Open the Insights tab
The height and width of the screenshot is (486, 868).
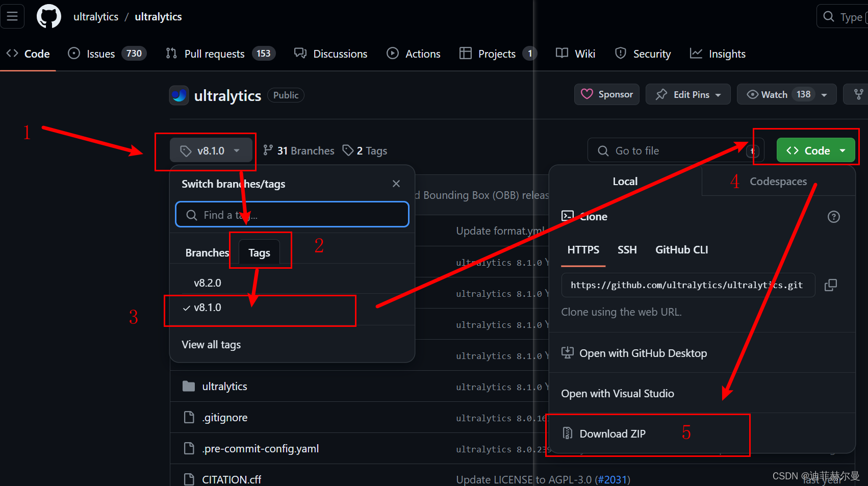(718, 54)
